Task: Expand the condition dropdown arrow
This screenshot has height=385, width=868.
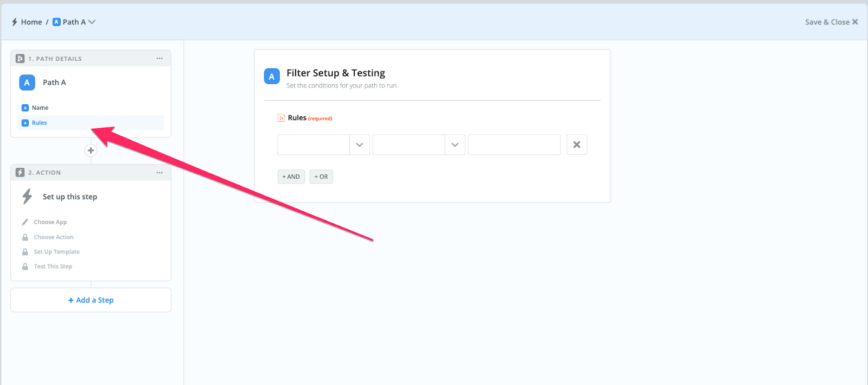Action: [455, 145]
